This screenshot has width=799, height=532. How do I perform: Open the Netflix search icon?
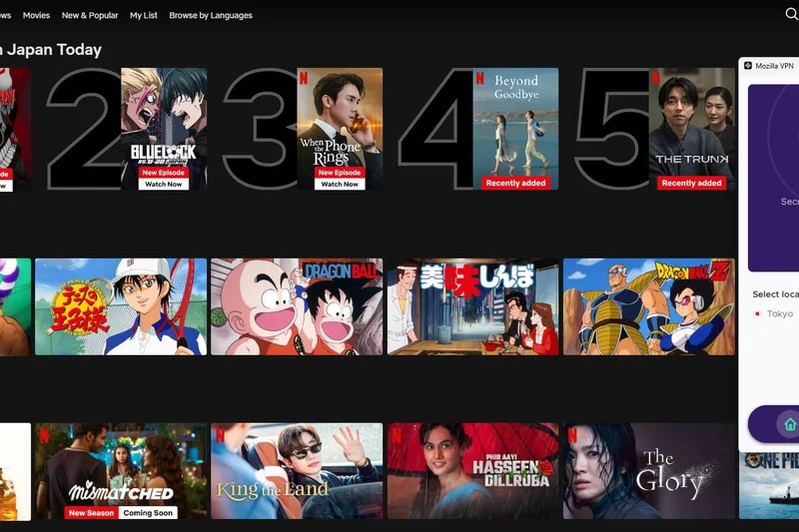point(791,15)
